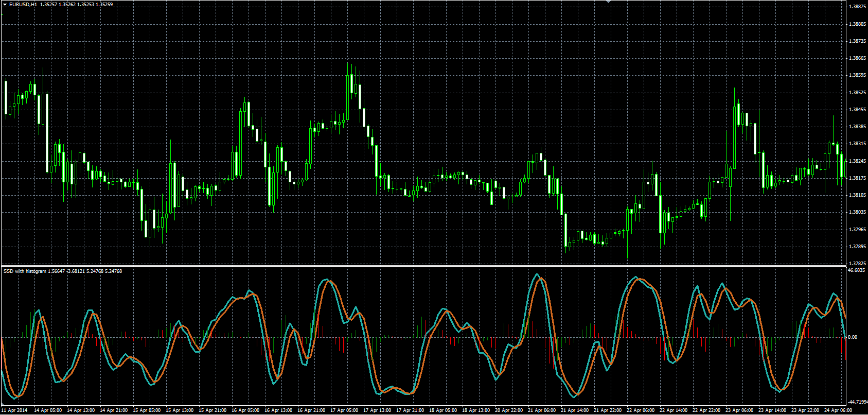Click the 1.37965 price label
Viewport: 868px width, 415px height.
(857, 229)
